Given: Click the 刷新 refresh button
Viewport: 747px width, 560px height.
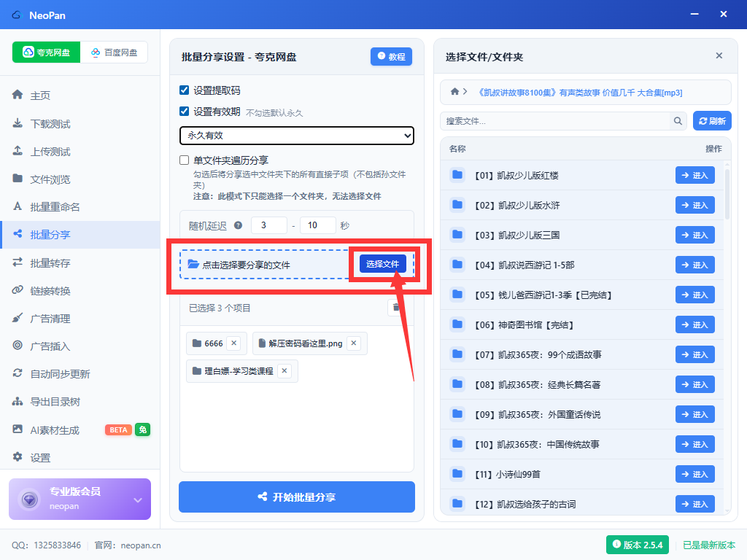Looking at the screenshot, I should click(x=712, y=121).
